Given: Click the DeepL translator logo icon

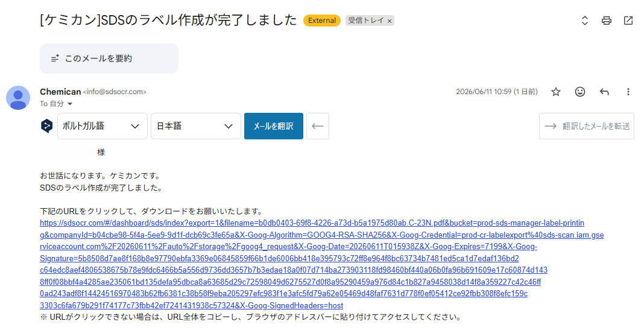Looking at the screenshot, I should (x=47, y=125).
